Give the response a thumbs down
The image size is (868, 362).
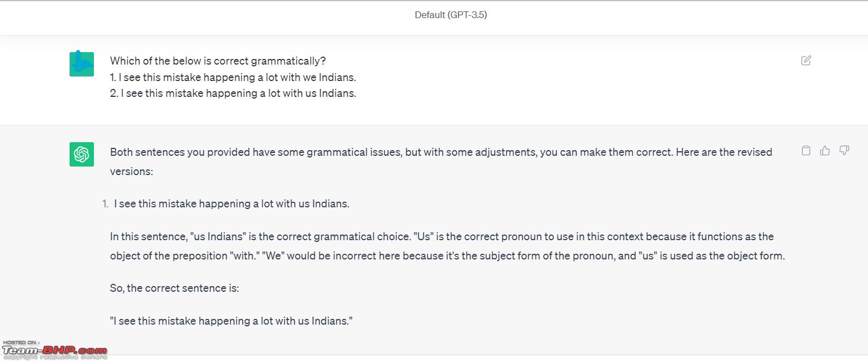click(x=844, y=150)
